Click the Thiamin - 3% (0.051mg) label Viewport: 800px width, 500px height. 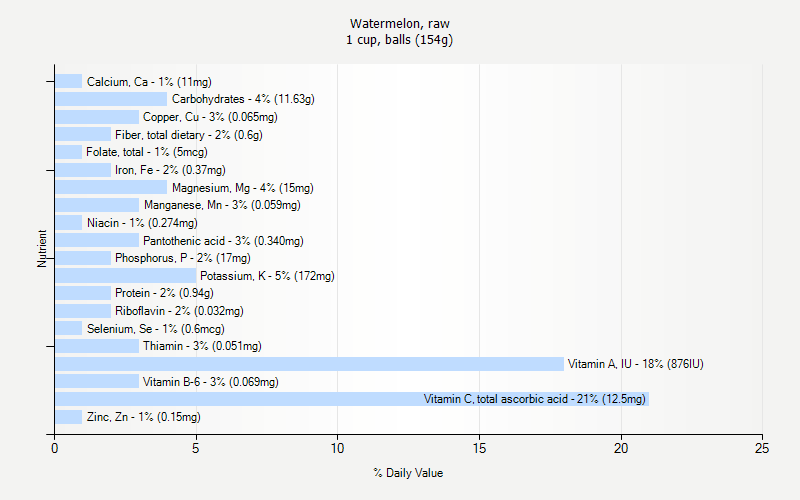(x=202, y=346)
